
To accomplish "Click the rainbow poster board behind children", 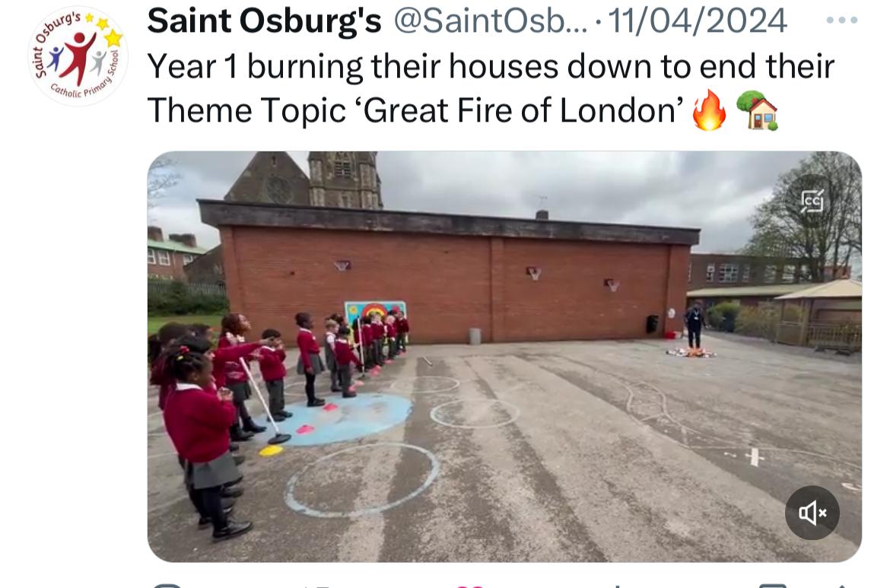I will point(375,313).
